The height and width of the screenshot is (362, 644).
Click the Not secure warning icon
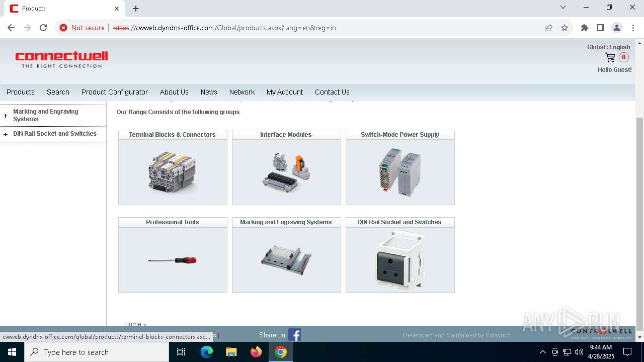(x=63, y=28)
